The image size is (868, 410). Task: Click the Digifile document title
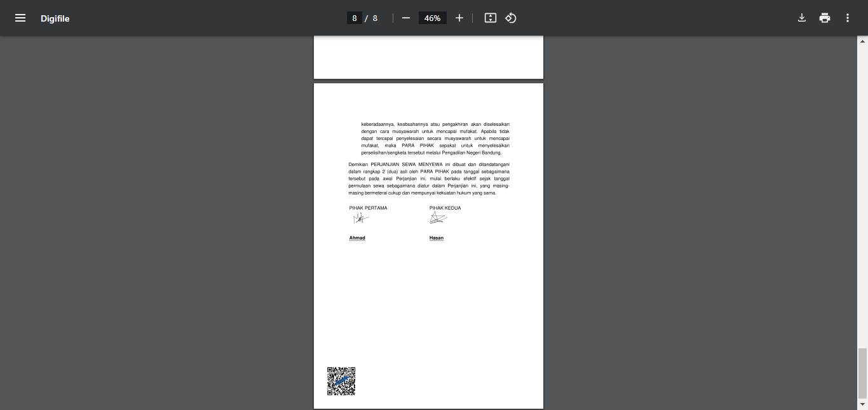55,18
